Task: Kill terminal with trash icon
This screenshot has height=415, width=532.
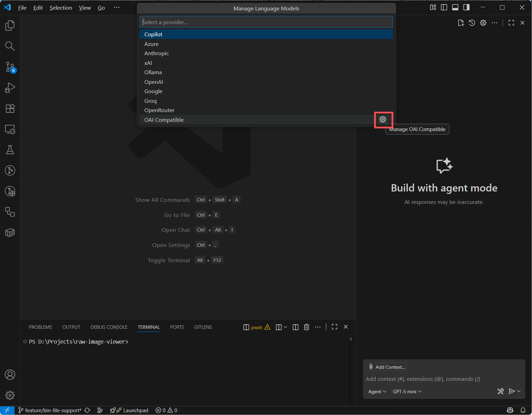Action: tap(307, 327)
